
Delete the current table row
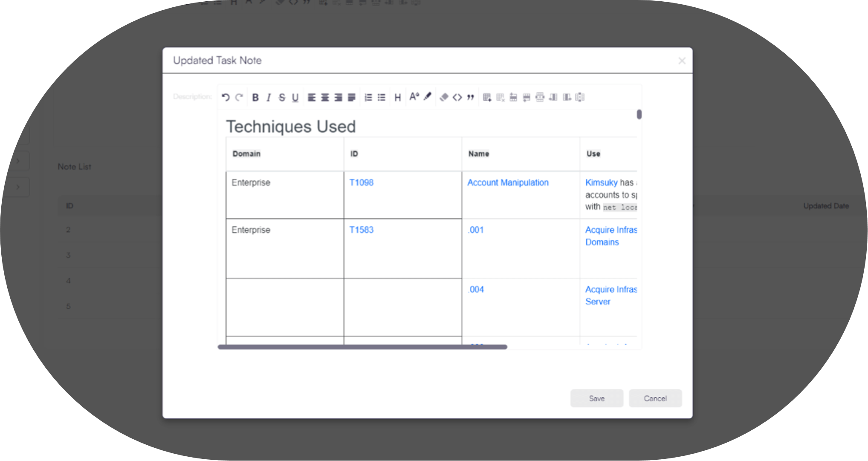540,97
